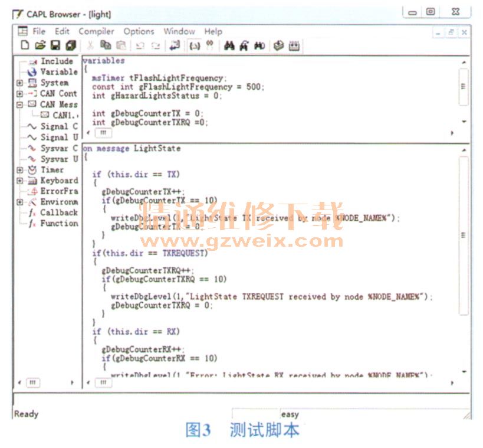Click down arrow of message code pane scrollbar
Image resolution: width=483 pixels, height=448 pixels.
[464, 371]
